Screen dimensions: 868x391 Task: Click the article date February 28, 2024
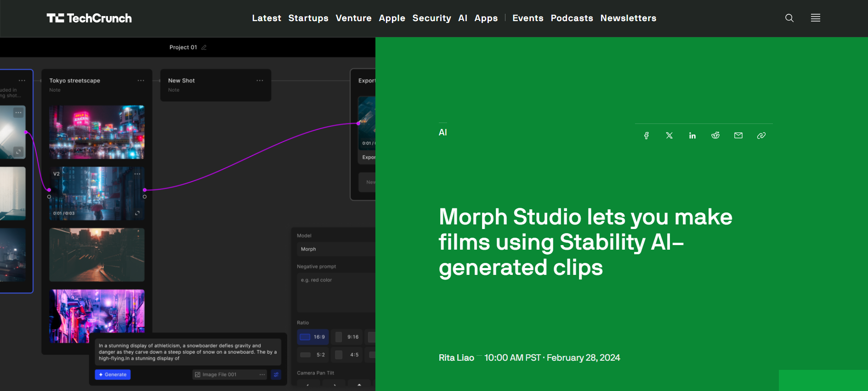[584, 357]
